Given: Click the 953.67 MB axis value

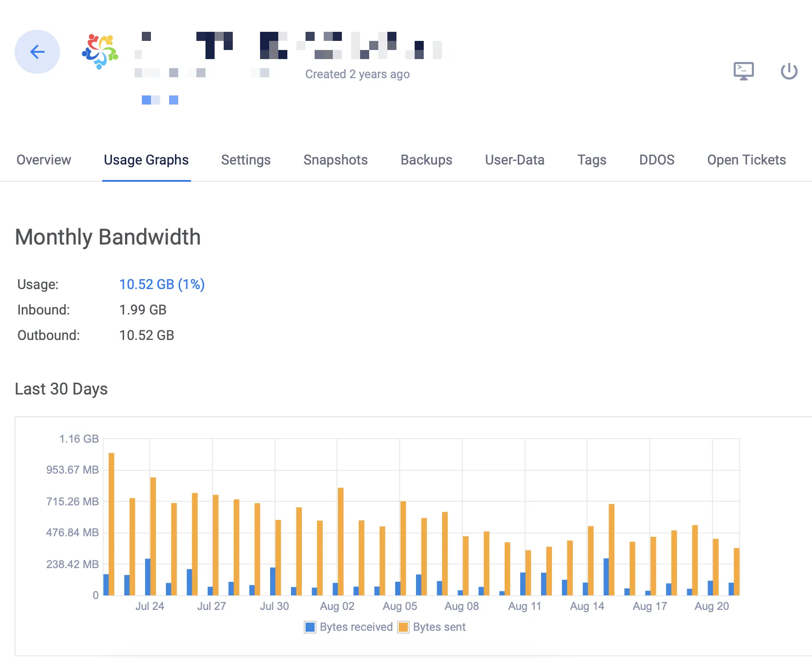Looking at the screenshot, I should click(72, 470).
